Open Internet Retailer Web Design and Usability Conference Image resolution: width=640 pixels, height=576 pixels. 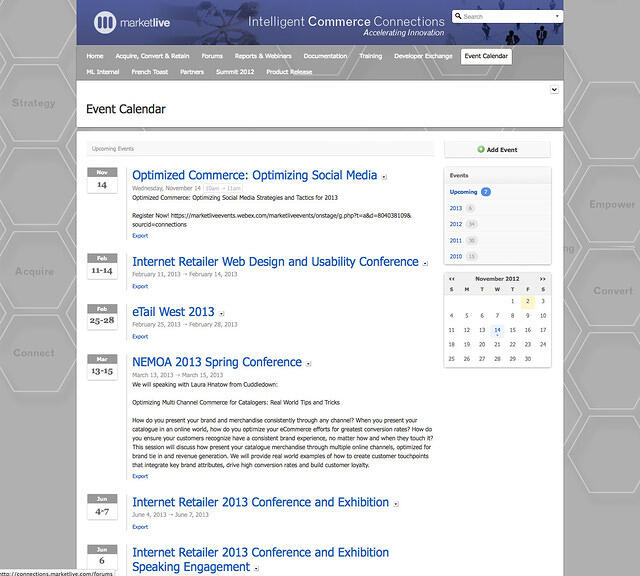coord(275,262)
